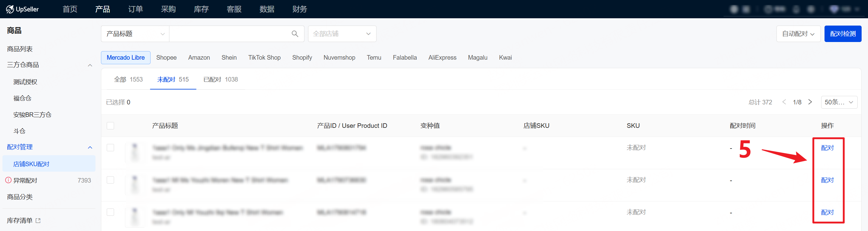This screenshot has height=231, width=868.
Task: Switch to the Shopee platform tab
Action: coord(166,58)
